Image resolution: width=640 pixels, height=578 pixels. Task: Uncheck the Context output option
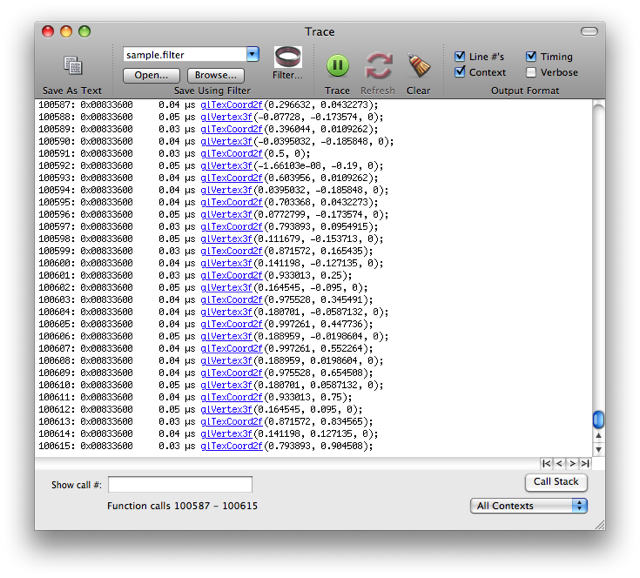[460, 72]
